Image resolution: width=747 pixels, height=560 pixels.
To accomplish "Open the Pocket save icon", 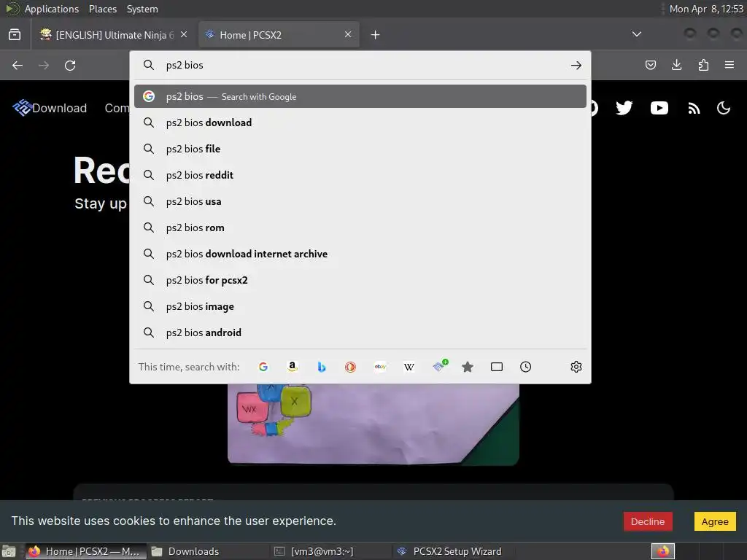I will pos(650,65).
